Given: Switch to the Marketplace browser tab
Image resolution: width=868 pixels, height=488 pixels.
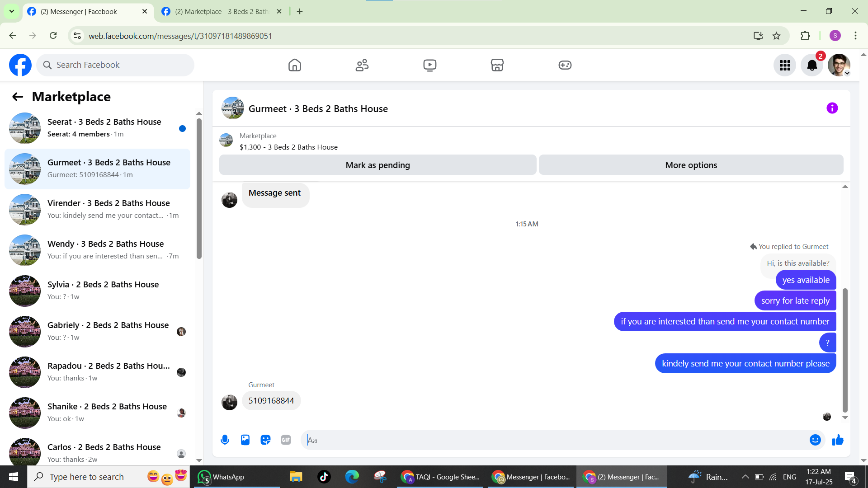Looking at the screenshot, I should coord(222,12).
